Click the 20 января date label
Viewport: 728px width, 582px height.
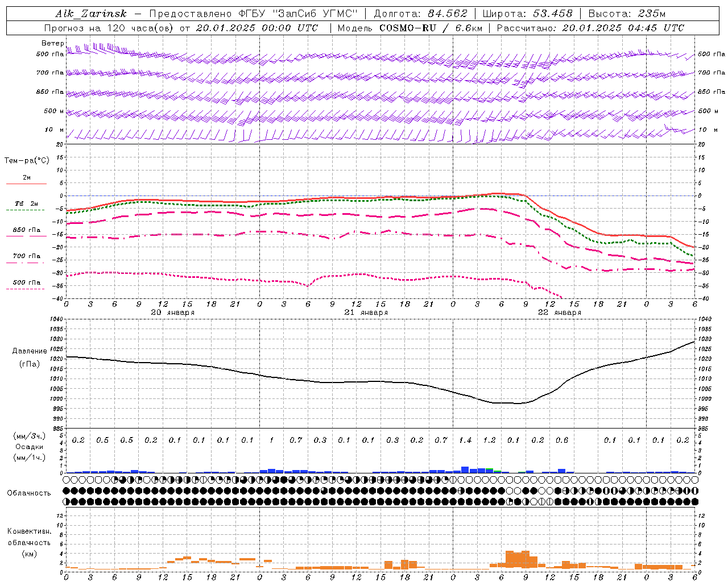click(172, 313)
